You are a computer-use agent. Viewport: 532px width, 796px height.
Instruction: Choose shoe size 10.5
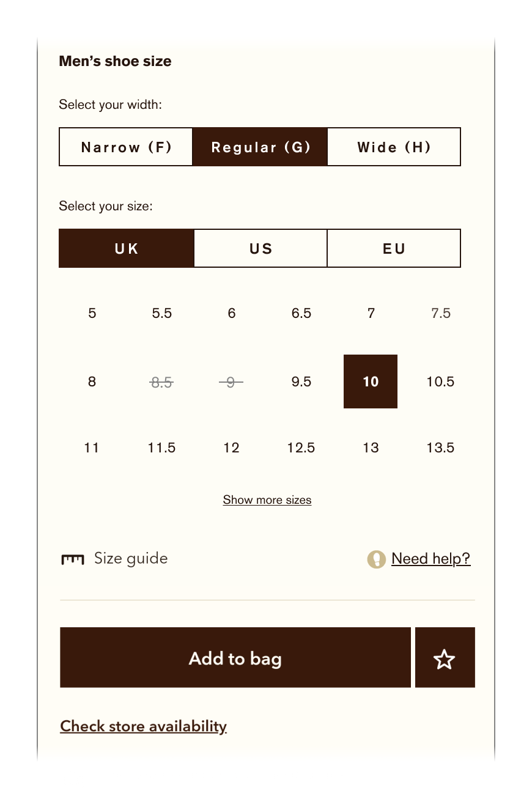click(x=440, y=381)
